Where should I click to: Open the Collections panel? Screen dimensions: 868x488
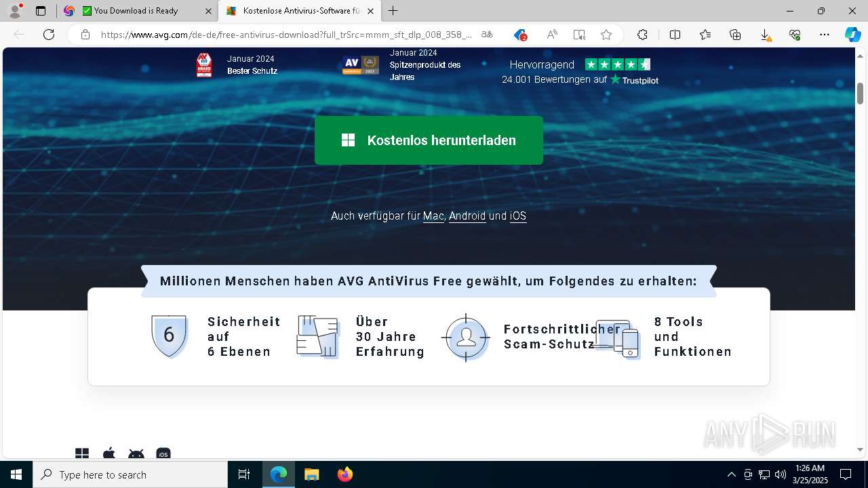click(735, 35)
